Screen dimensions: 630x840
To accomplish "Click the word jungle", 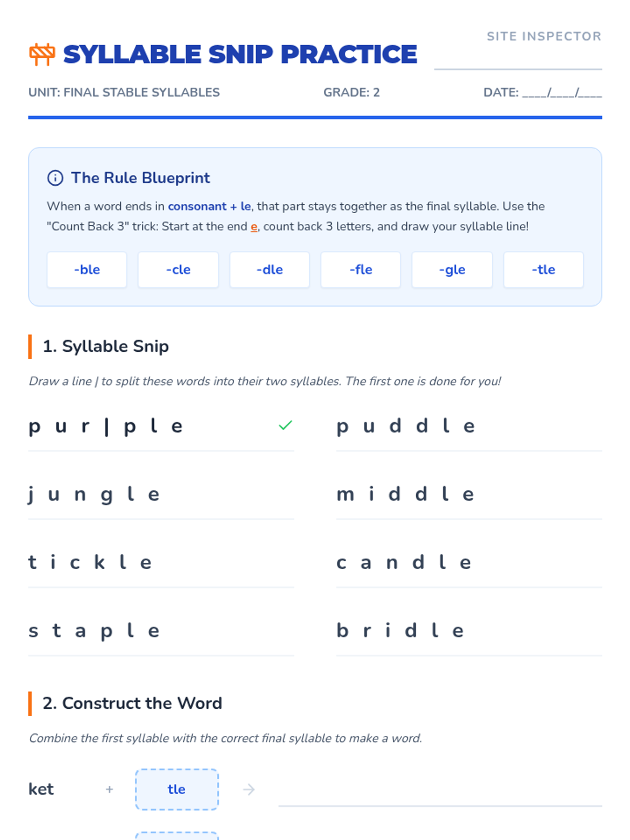I will tap(93, 494).
